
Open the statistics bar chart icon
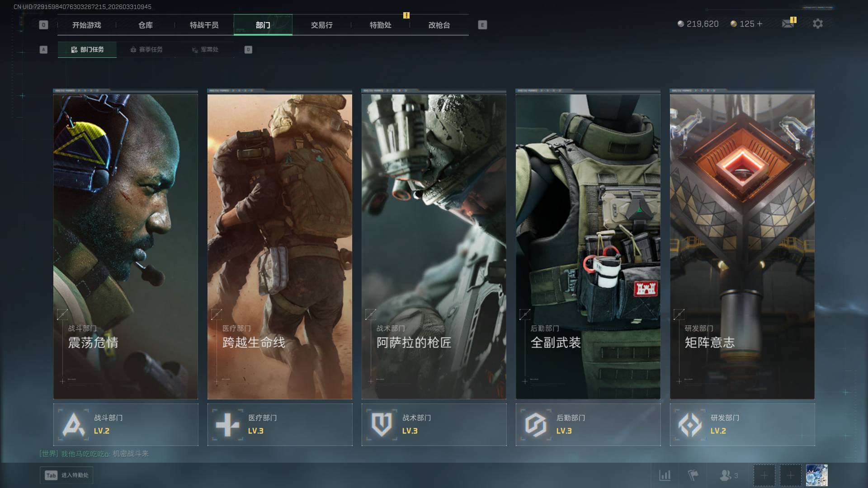(x=665, y=475)
